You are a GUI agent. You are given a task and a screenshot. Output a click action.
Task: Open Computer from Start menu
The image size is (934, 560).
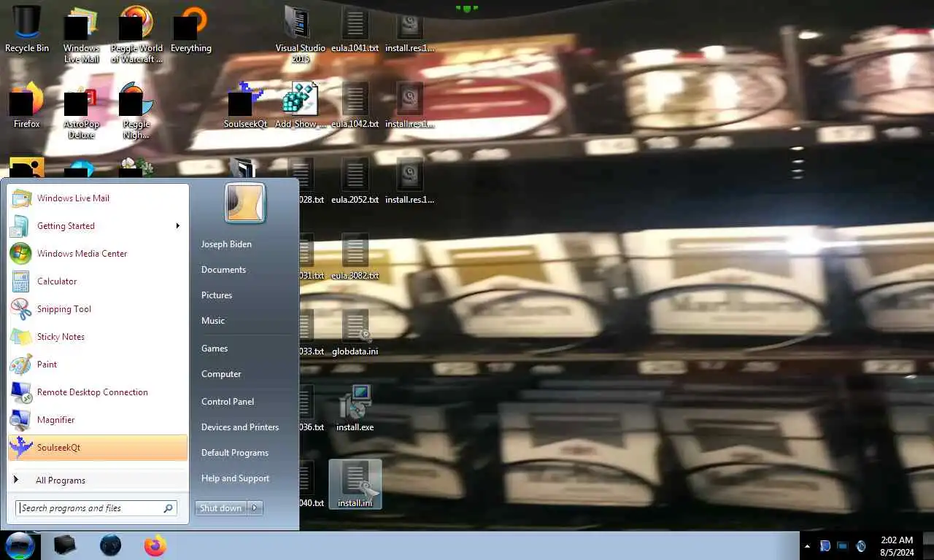pos(221,374)
